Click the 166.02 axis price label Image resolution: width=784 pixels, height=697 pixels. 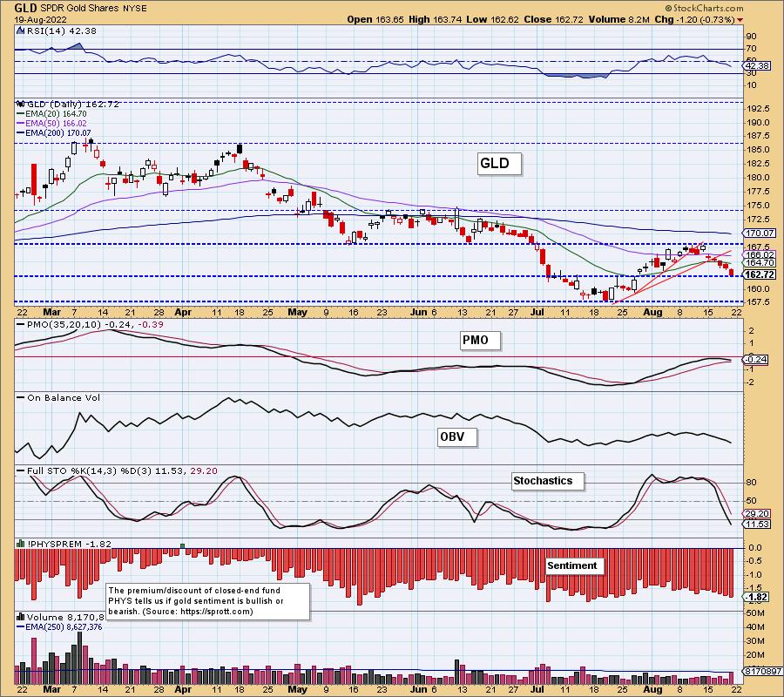(x=760, y=255)
